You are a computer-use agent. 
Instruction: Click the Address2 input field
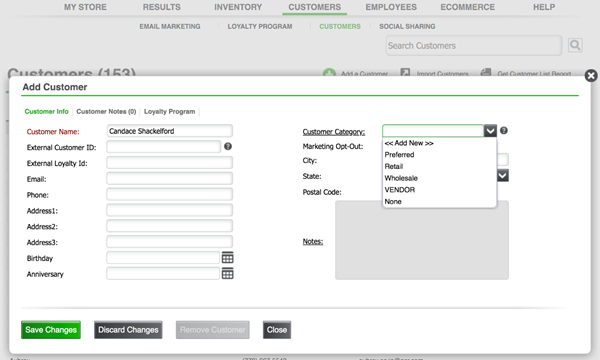(170, 226)
